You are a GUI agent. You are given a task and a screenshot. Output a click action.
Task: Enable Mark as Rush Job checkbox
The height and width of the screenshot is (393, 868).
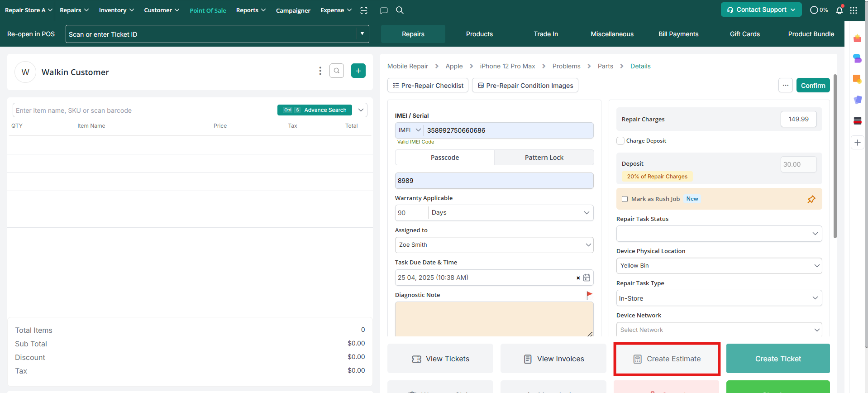[x=625, y=199]
